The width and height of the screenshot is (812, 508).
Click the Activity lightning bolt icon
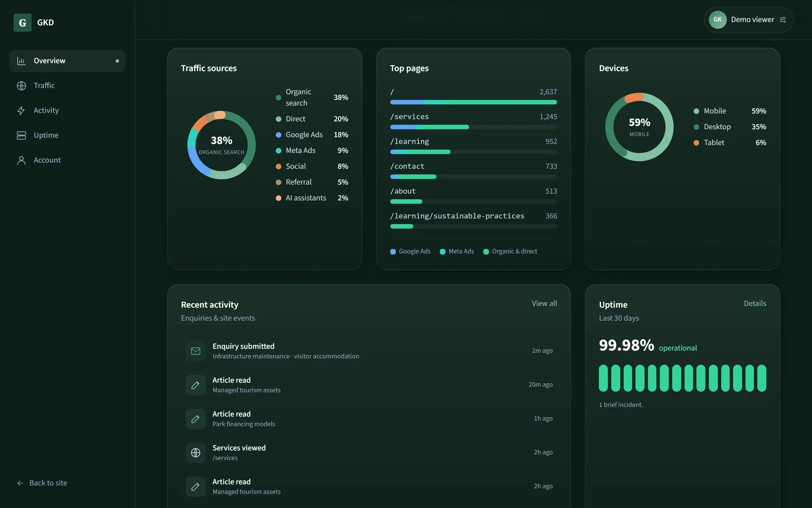(21, 111)
